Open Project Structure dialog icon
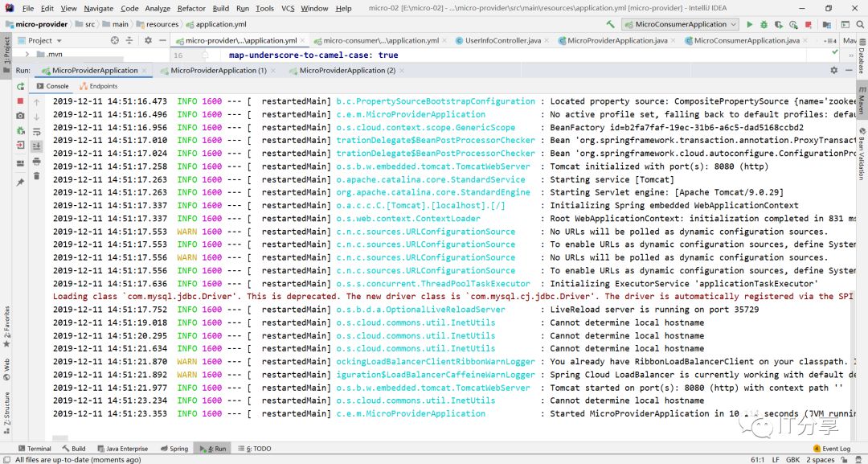 tap(827, 24)
